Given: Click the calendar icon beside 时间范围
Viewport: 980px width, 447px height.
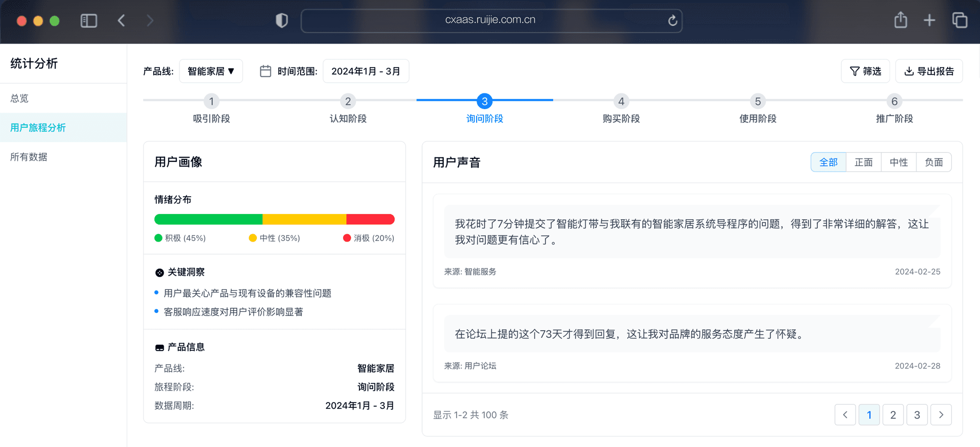Looking at the screenshot, I should point(266,71).
